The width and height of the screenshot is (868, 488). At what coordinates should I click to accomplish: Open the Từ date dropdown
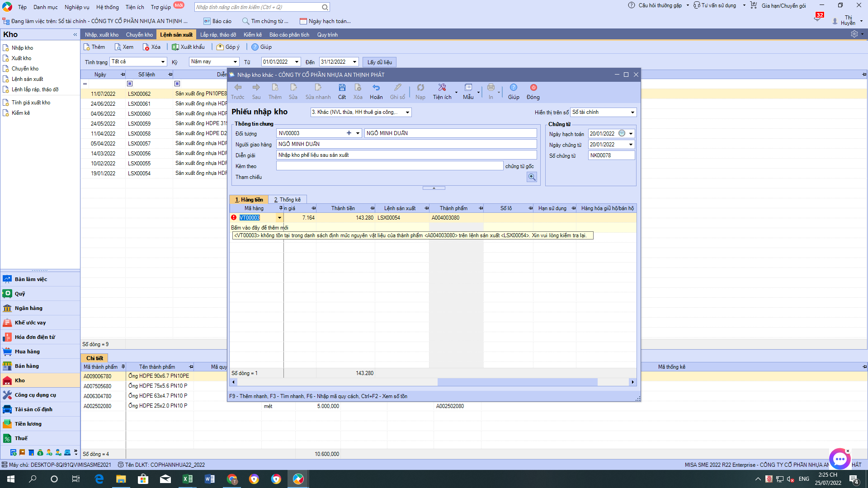(x=297, y=62)
